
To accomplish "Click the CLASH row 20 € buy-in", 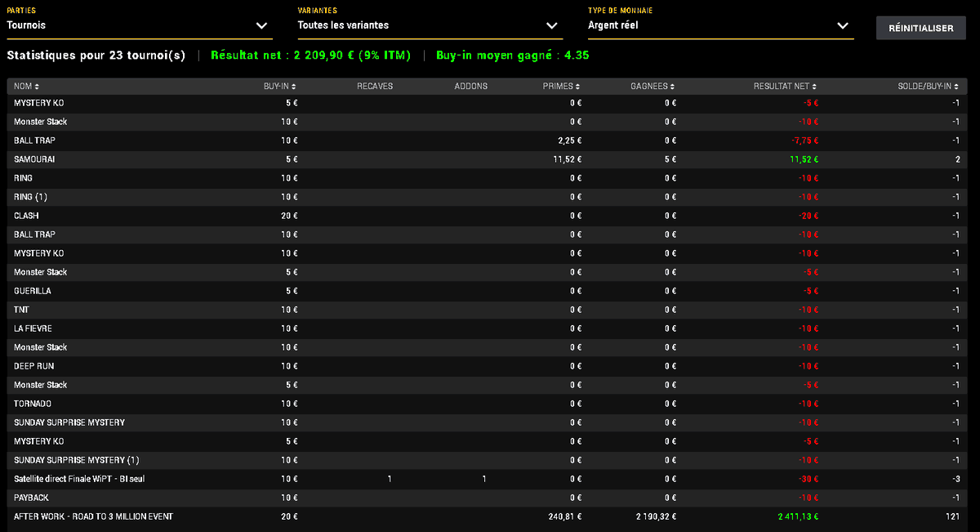I will tap(289, 216).
